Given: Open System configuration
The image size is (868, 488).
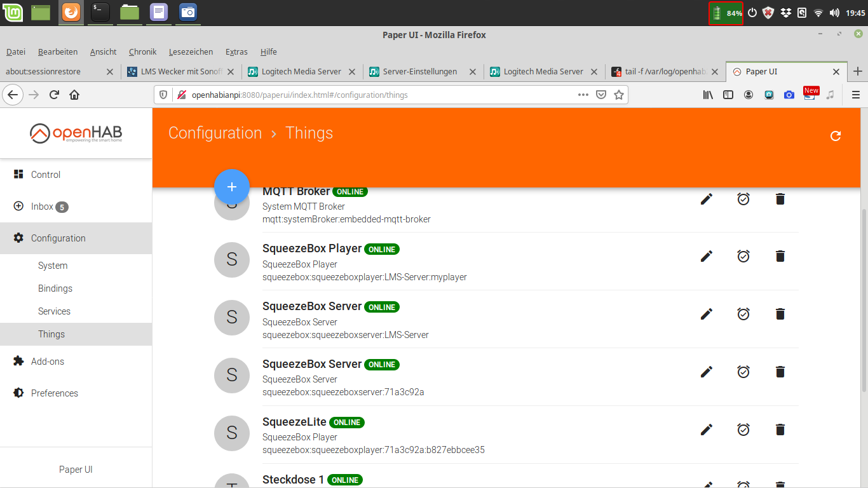Looking at the screenshot, I should click(x=76, y=266).
